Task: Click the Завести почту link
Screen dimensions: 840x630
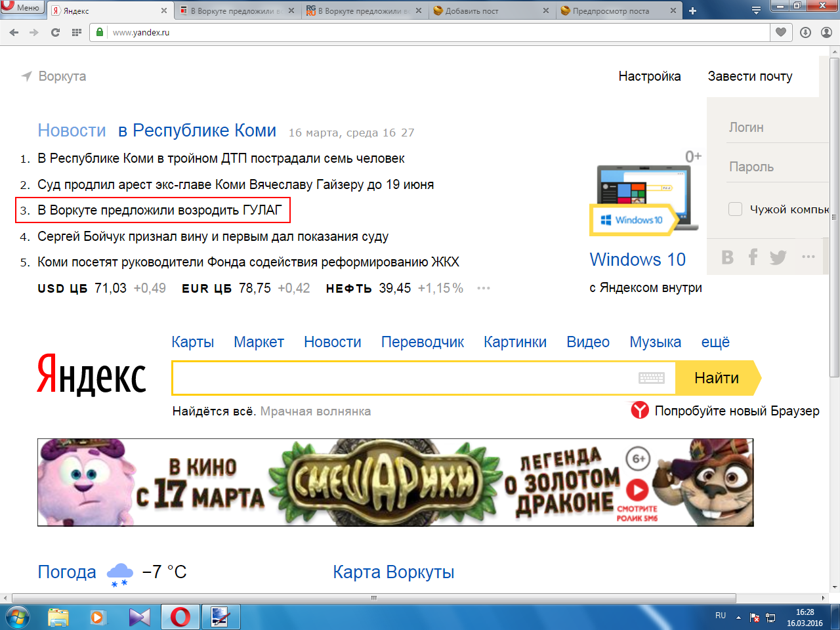Action: pos(750,76)
